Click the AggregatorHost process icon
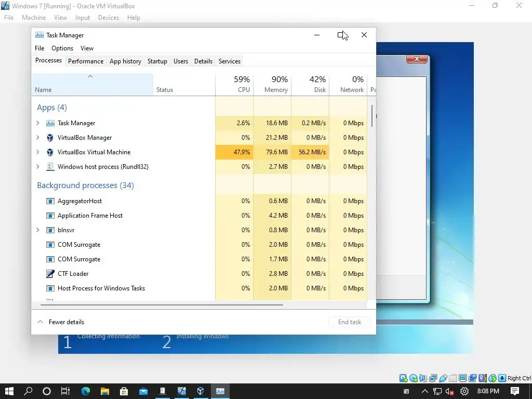Image resolution: width=532 pixels, height=399 pixels. point(50,201)
